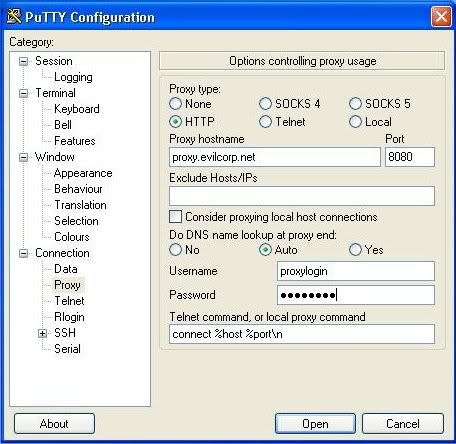Viewport: 456px width, 444px height.
Task: Click the Username field with proxylogin
Action: (x=356, y=271)
